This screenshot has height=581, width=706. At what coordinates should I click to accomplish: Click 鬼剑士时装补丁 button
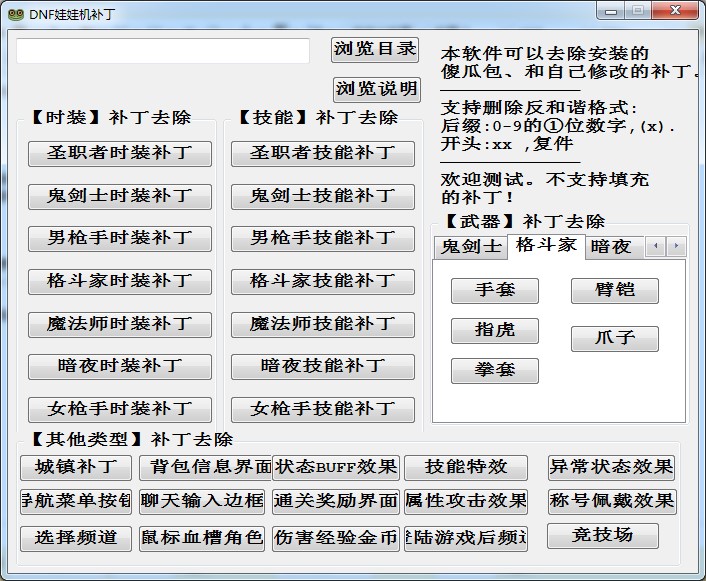click(x=120, y=197)
